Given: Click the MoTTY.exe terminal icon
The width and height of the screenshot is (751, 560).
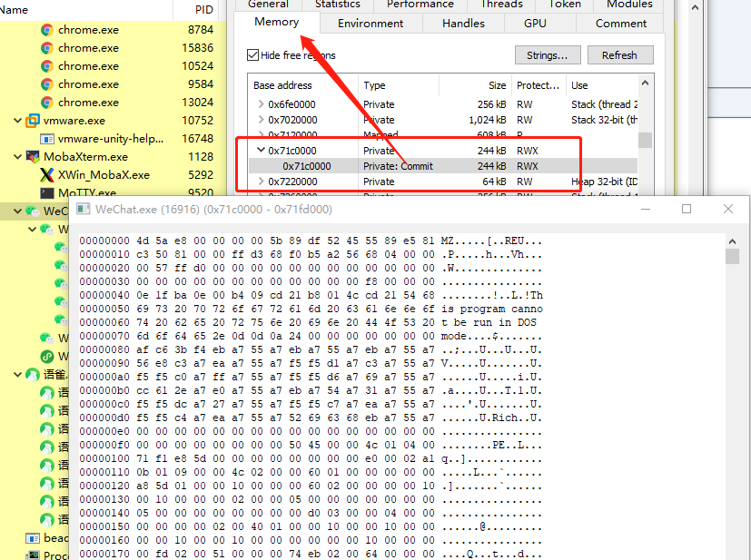Looking at the screenshot, I should pyautogui.click(x=47, y=193).
